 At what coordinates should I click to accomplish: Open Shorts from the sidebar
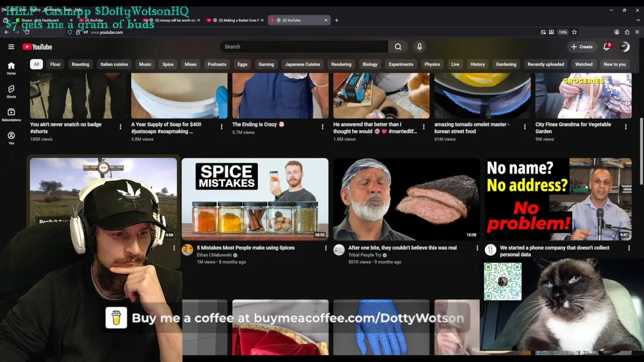[x=11, y=92]
